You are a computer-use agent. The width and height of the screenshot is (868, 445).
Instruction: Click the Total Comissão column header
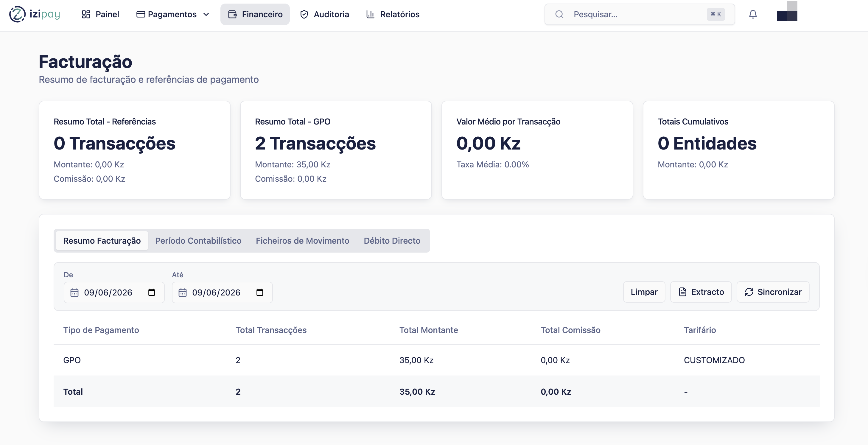pos(570,330)
